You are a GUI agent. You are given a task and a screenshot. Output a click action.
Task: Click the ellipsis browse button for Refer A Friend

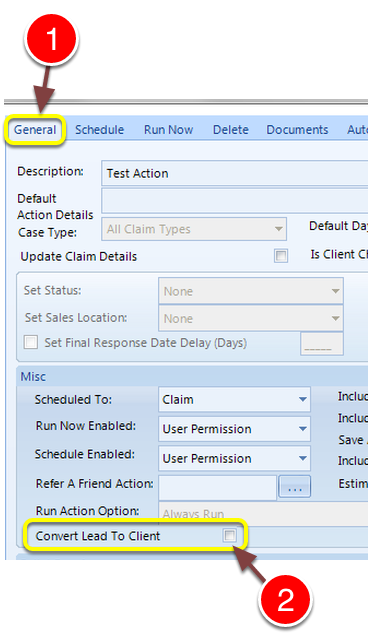(x=294, y=487)
